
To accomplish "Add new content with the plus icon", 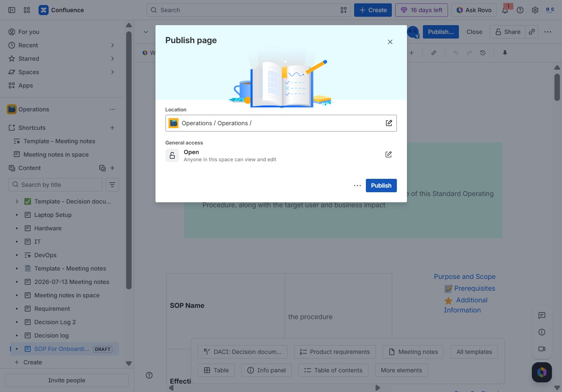I will point(112,168).
